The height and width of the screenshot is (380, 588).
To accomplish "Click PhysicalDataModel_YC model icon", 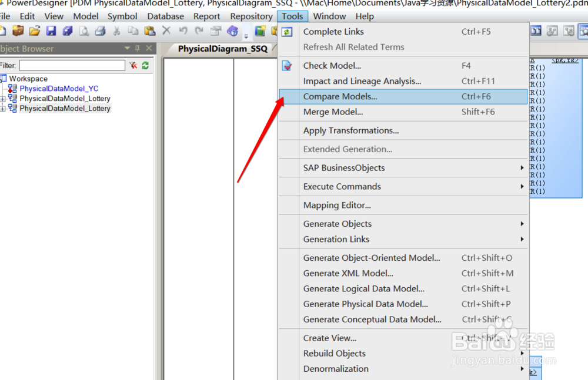I will [x=12, y=89].
